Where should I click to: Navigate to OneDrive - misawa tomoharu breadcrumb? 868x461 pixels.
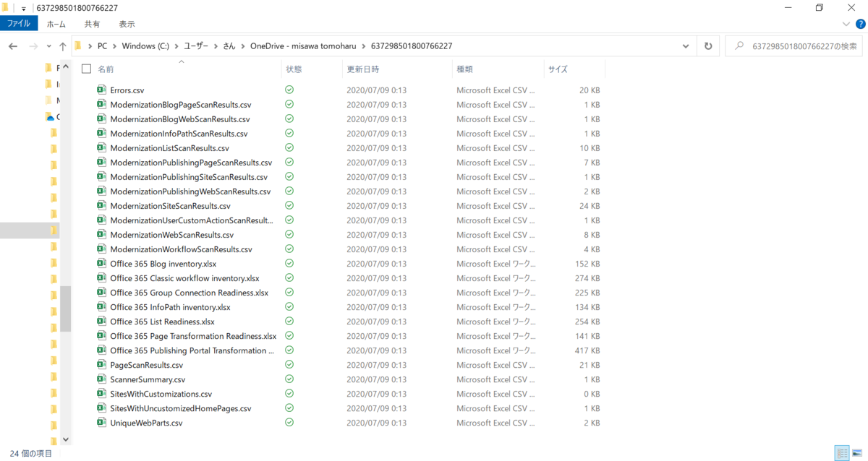303,46
